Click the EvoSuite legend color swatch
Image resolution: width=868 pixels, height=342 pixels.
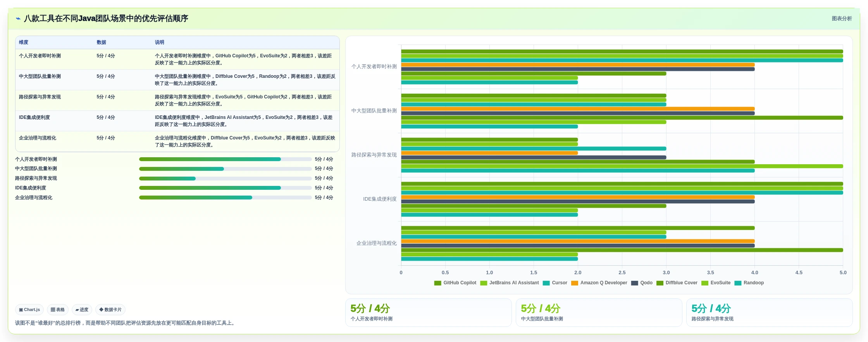[x=705, y=283]
